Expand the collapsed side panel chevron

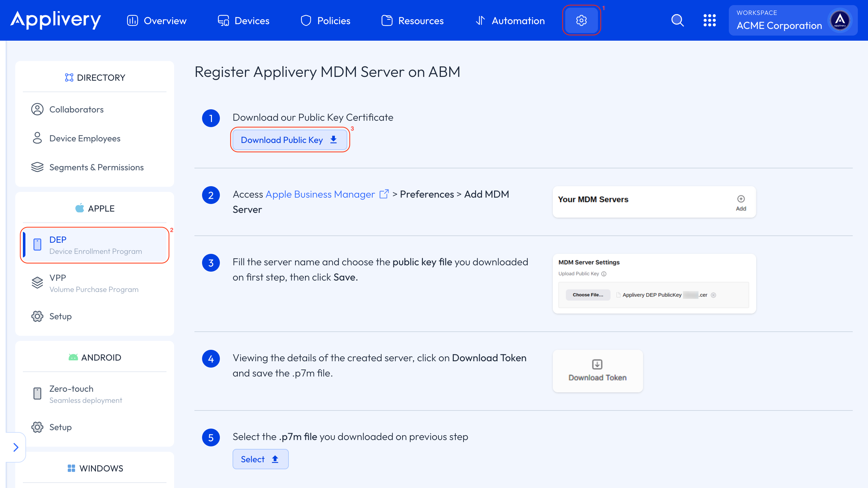tap(16, 447)
